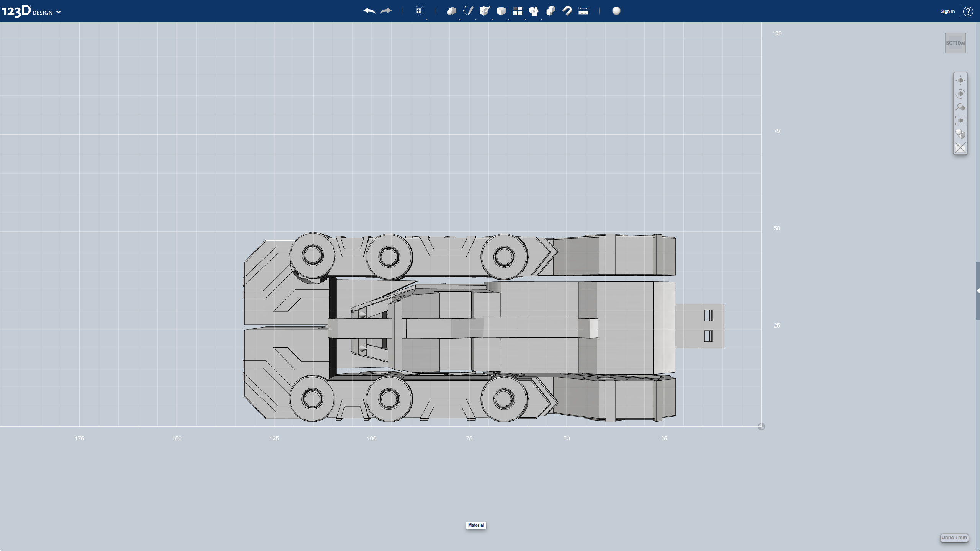Select the Pattern tool
Screen dimensions: 980x551
click(518, 11)
